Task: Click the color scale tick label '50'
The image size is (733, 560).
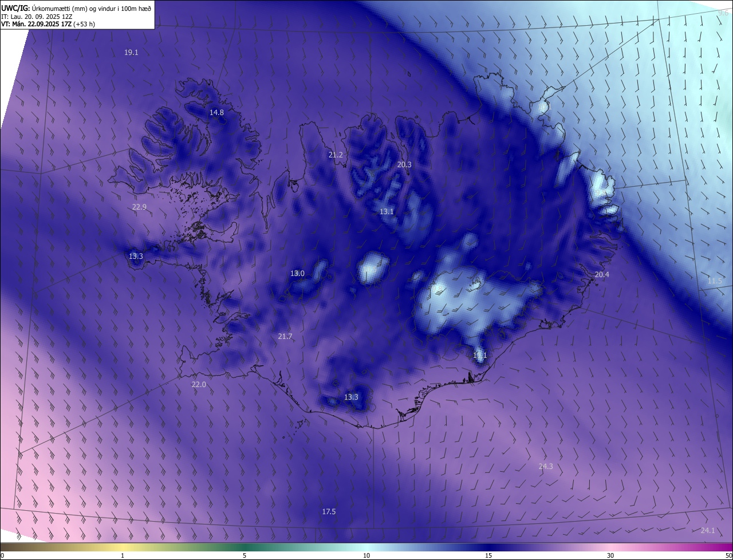Action: pyautogui.click(x=728, y=555)
